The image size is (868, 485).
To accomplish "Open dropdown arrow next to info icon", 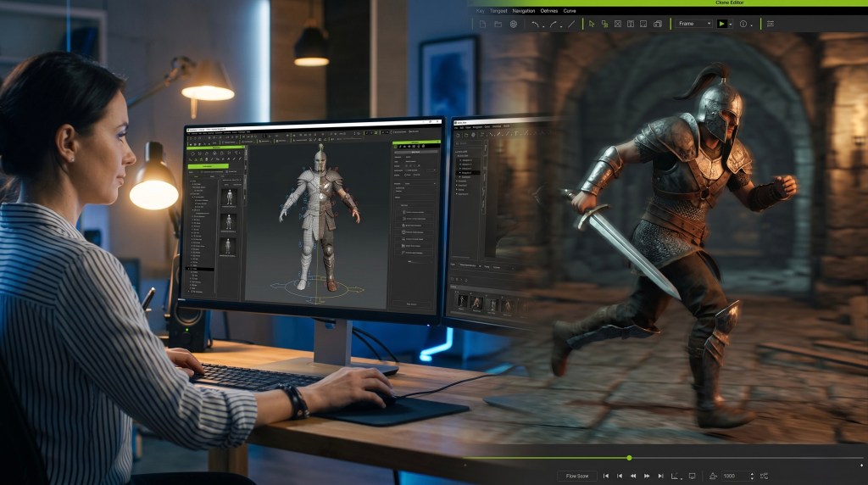I will click(752, 25).
